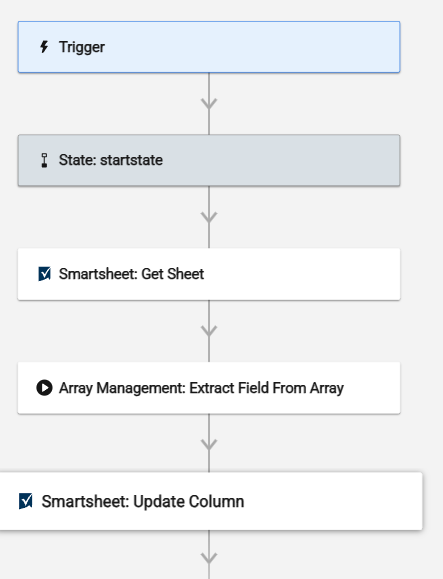Click arrow connecting Get Sheet to Array Management
Screen dimensions: 443x579
[x=209, y=331]
